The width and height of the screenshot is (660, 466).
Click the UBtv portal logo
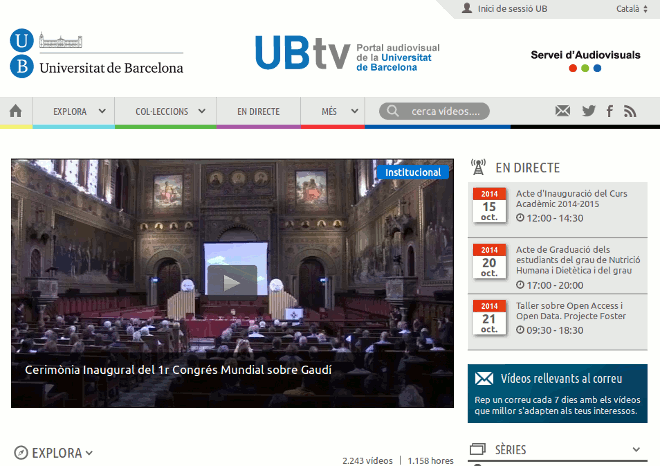pos(348,52)
